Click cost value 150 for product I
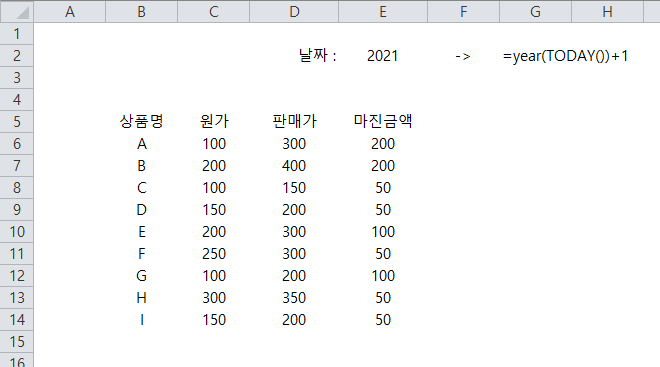Image resolution: width=660 pixels, height=367 pixels. coord(214,319)
